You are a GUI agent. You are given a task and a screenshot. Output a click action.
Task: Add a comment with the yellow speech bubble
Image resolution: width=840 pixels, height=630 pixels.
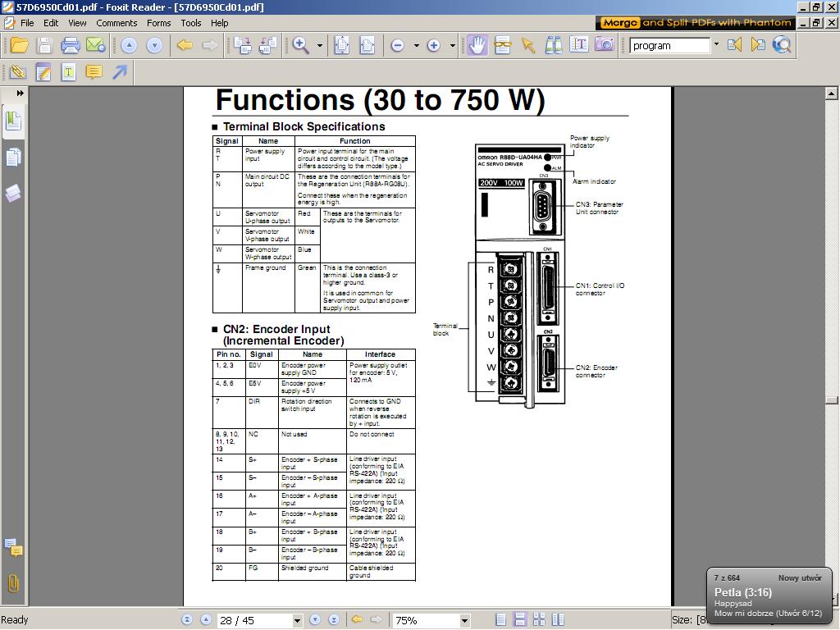tap(94, 72)
